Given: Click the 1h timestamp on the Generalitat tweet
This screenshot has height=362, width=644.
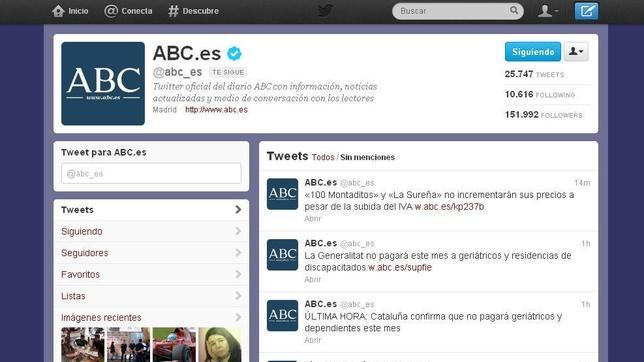Looking at the screenshot, I should 586,244.
